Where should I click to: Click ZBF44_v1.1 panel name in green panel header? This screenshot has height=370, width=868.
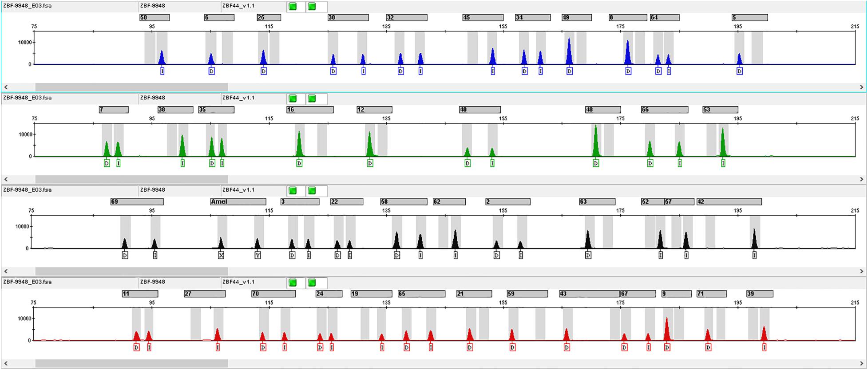click(238, 98)
